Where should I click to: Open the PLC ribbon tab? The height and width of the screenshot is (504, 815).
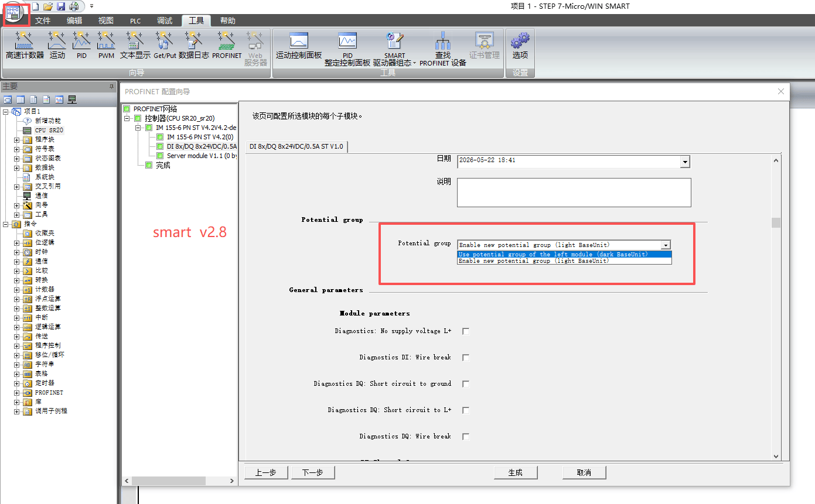tap(135, 20)
